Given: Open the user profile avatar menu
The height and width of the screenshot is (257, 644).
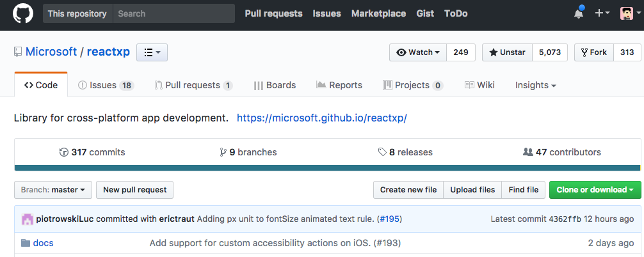Looking at the screenshot, I should (x=629, y=13).
